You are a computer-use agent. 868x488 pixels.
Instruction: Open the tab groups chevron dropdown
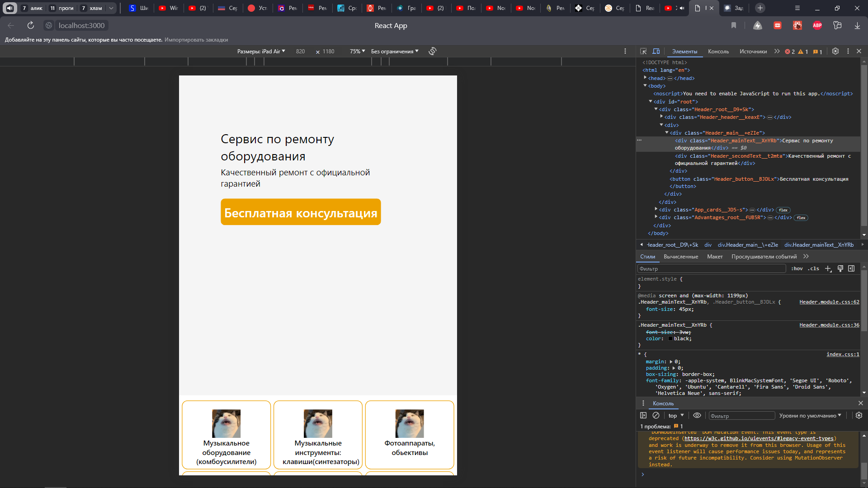[x=111, y=8]
